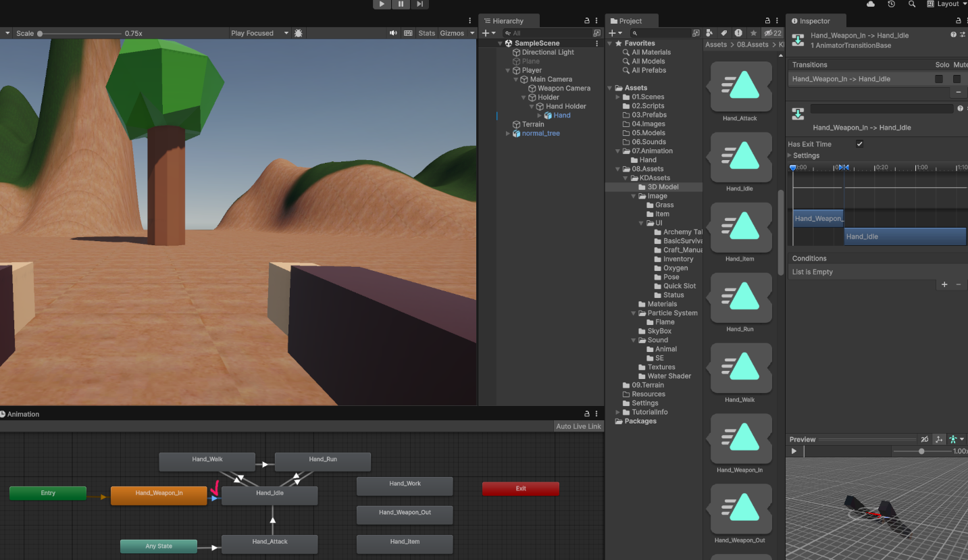This screenshot has height=560, width=968.
Task: Select the Terrain object in Hierarchy
Action: [x=533, y=124]
